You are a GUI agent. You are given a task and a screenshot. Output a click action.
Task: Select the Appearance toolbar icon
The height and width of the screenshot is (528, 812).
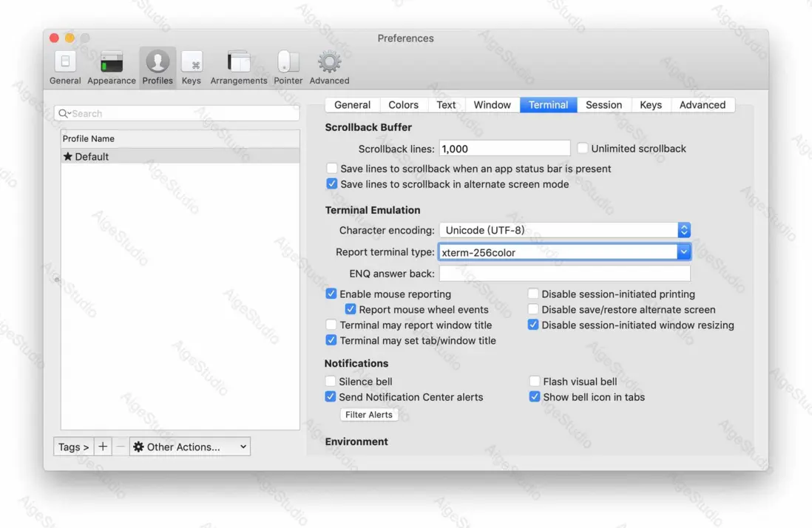click(111, 67)
